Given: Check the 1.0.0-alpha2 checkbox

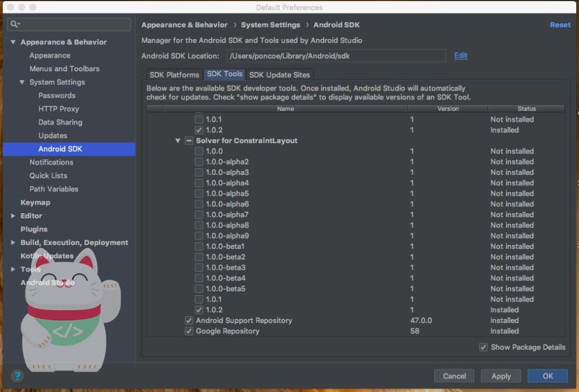Looking at the screenshot, I should [198, 162].
